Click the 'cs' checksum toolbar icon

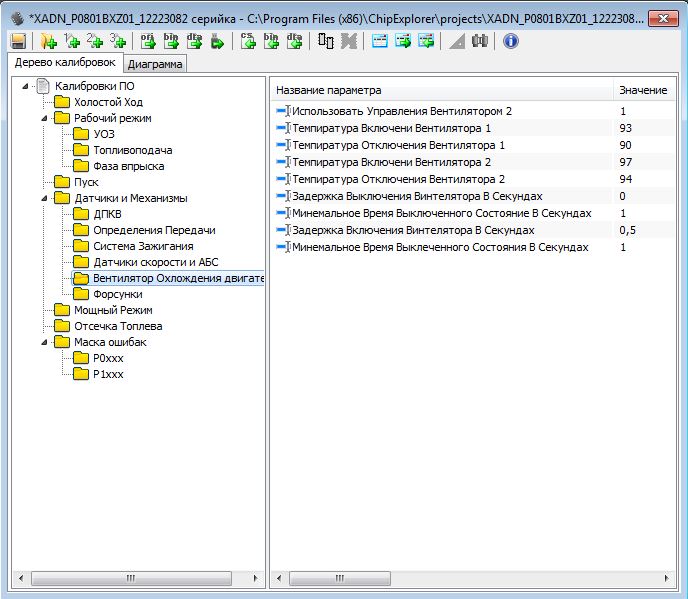pyautogui.click(x=248, y=41)
